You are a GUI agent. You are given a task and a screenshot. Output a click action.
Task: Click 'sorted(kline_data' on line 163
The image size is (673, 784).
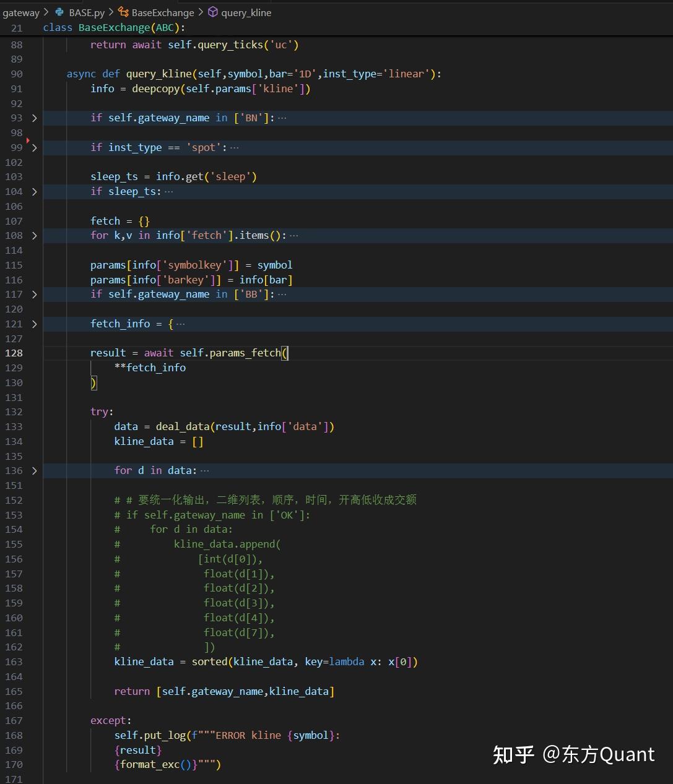click(242, 662)
